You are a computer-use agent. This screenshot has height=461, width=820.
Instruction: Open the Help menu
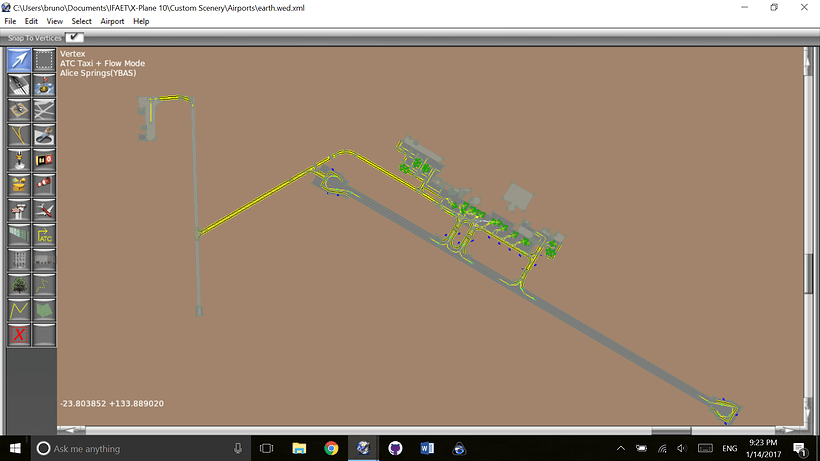(141, 21)
